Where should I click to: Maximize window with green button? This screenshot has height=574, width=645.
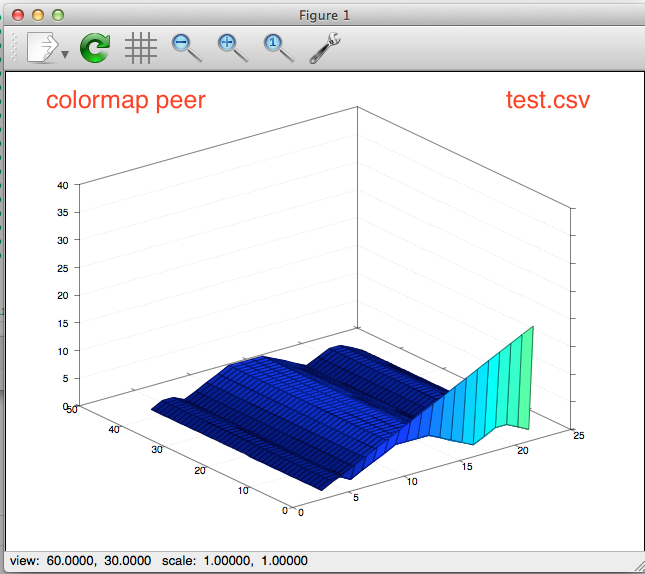click(58, 15)
